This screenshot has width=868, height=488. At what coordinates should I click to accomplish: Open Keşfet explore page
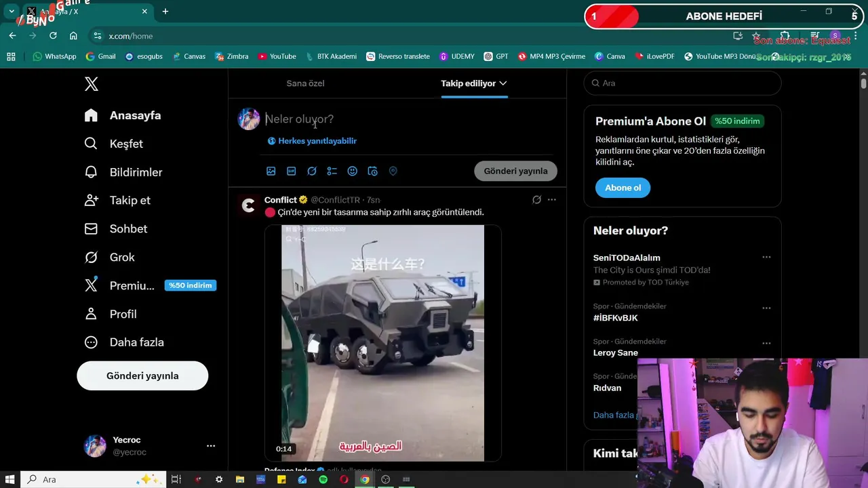click(114, 144)
